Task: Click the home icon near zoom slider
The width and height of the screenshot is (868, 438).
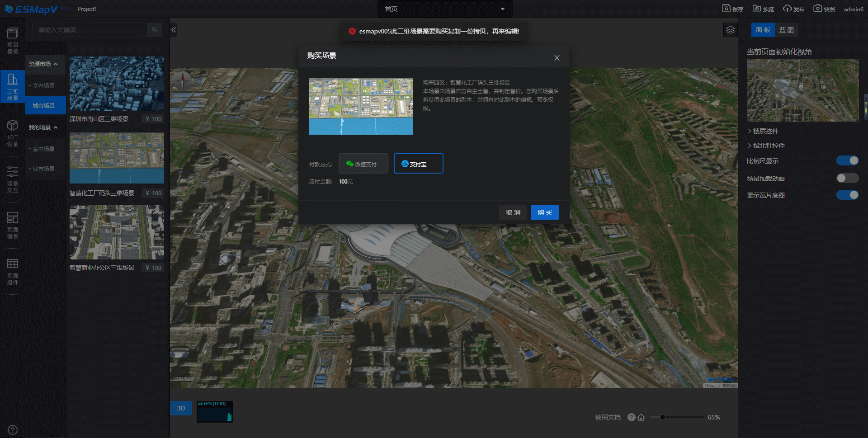Action: 641,417
